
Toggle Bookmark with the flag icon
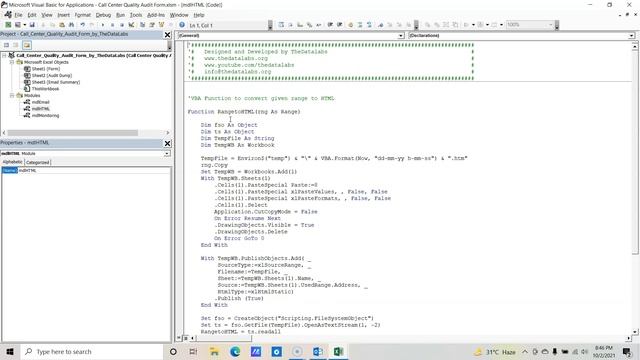tap(380, 25)
